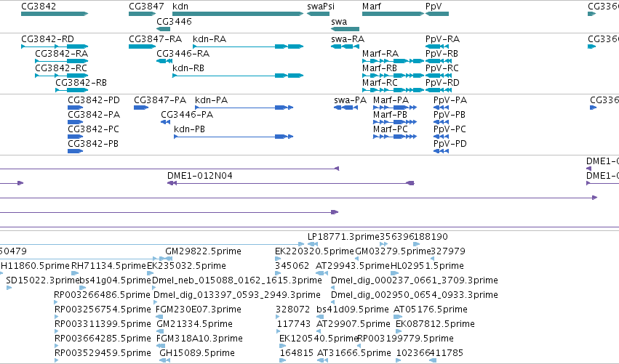Select the AT29943.5prime EST

pyautogui.click(x=322, y=273)
